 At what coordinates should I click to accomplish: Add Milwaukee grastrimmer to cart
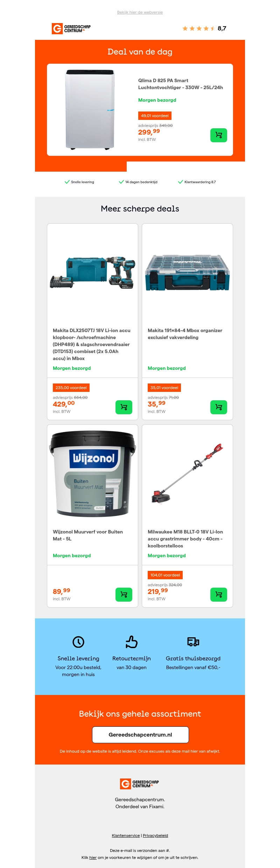219,595
